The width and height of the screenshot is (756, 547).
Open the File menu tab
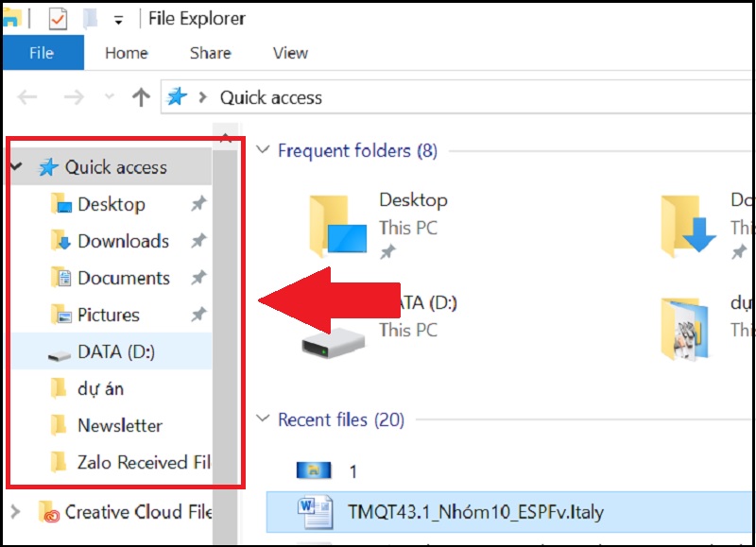42,53
